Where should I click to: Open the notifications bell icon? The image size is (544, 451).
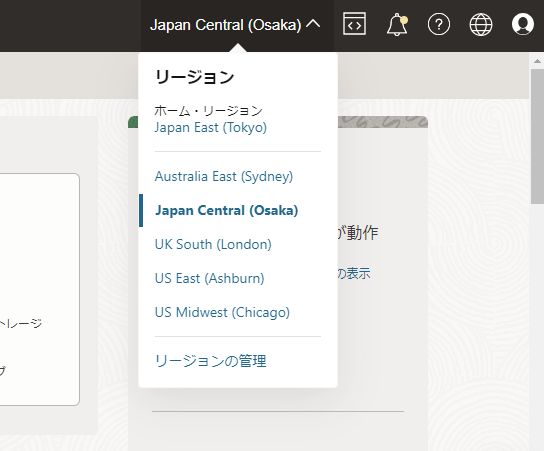pyautogui.click(x=397, y=24)
